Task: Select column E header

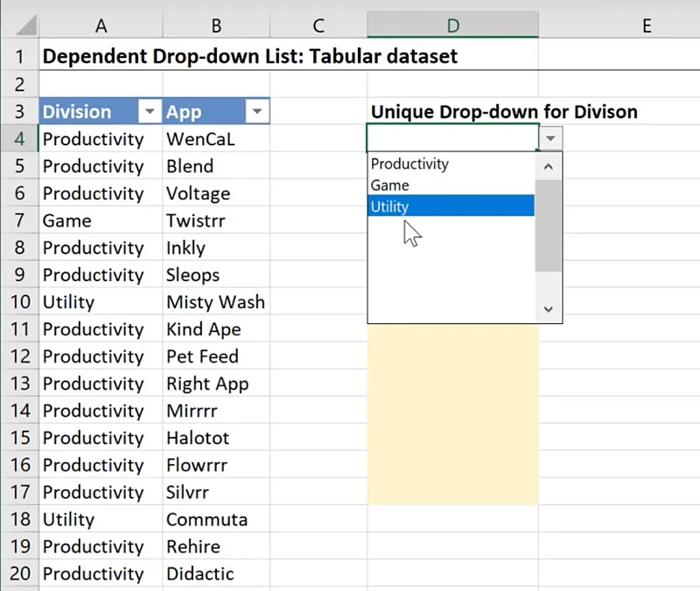Action: (x=646, y=26)
